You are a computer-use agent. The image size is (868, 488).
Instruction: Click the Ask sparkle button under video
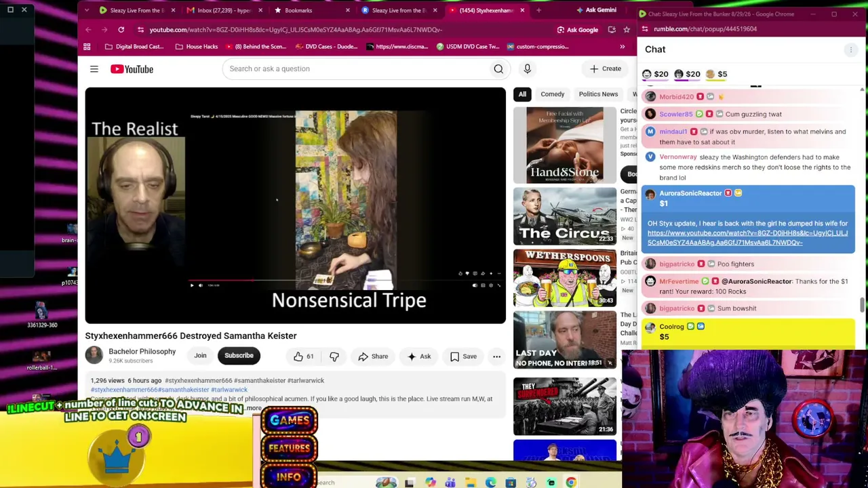pos(418,357)
